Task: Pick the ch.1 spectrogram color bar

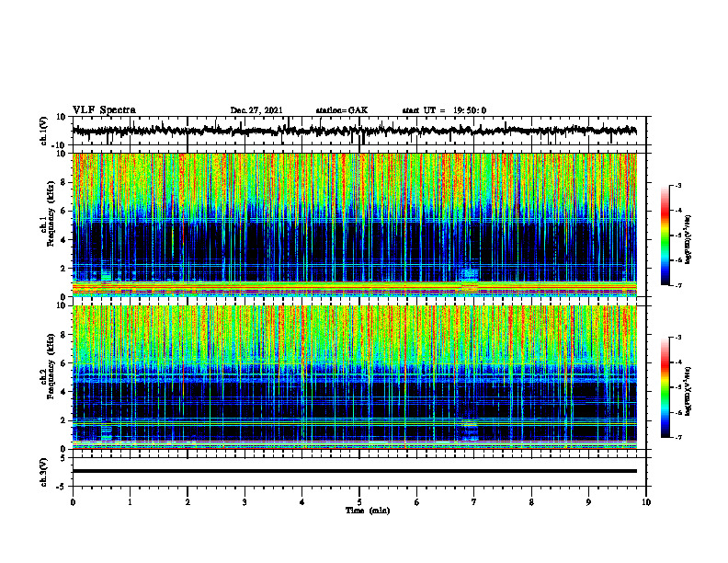Action: click(x=665, y=236)
